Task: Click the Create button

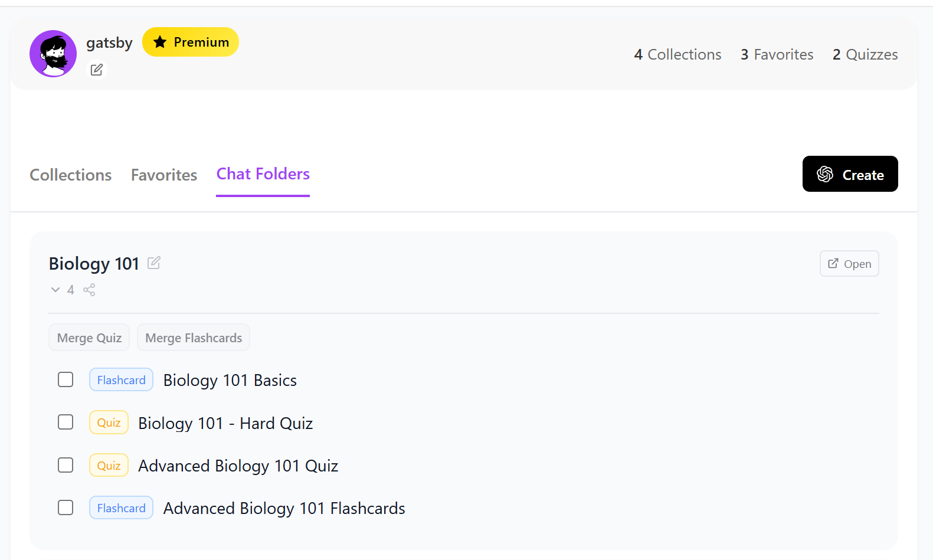Action: pyautogui.click(x=850, y=175)
